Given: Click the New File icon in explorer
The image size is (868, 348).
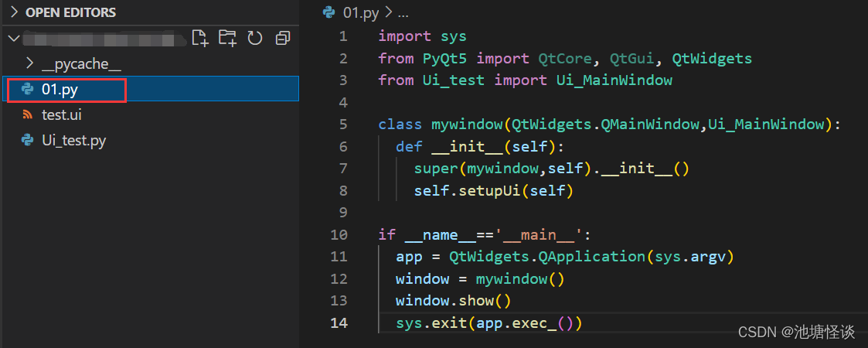Looking at the screenshot, I should 200,38.
